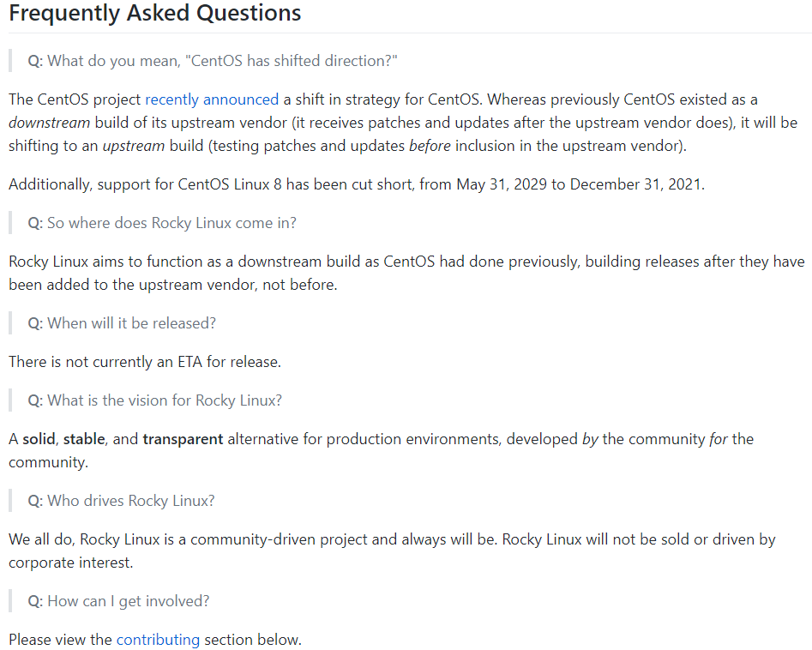This screenshot has width=812, height=650.
Task: Click the "where does Rocky Linux come in" question
Action: coord(162,223)
